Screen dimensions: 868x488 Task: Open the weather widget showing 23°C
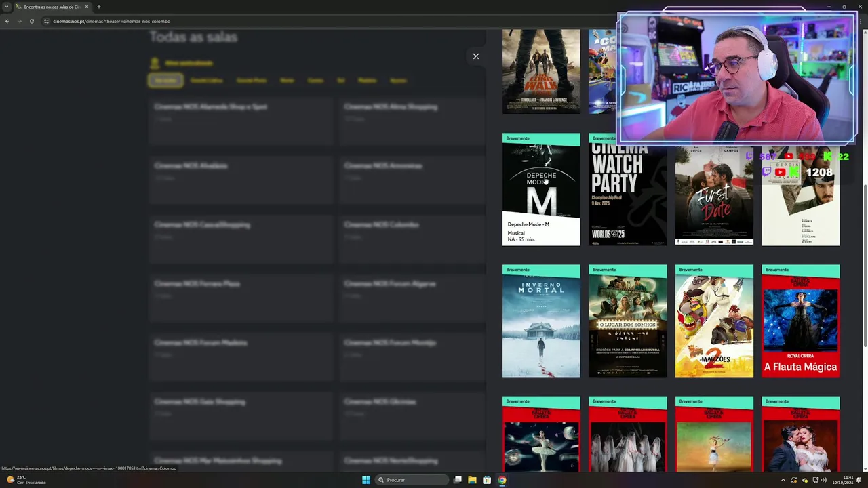coord(27,480)
